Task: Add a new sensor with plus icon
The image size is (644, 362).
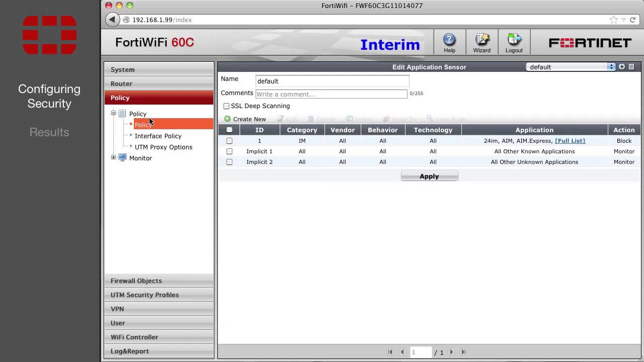Action: [x=622, y=67]
